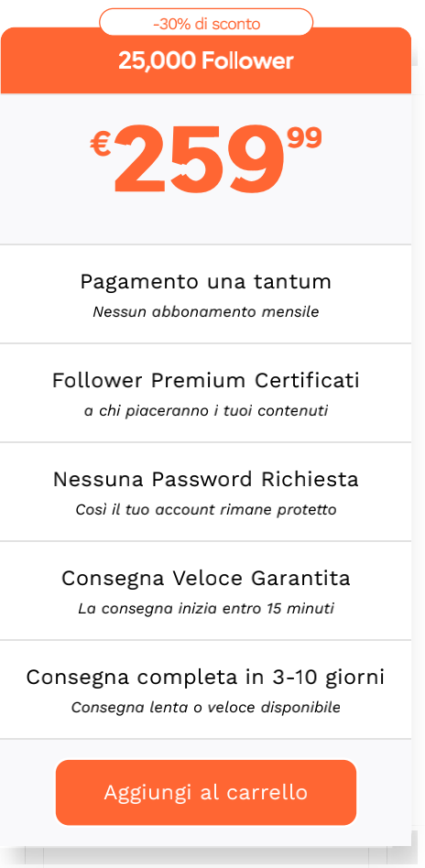Select Follower Premium Certificati feature
The height and width of the screenshot is (868, 425).
(x=205, y=380)
